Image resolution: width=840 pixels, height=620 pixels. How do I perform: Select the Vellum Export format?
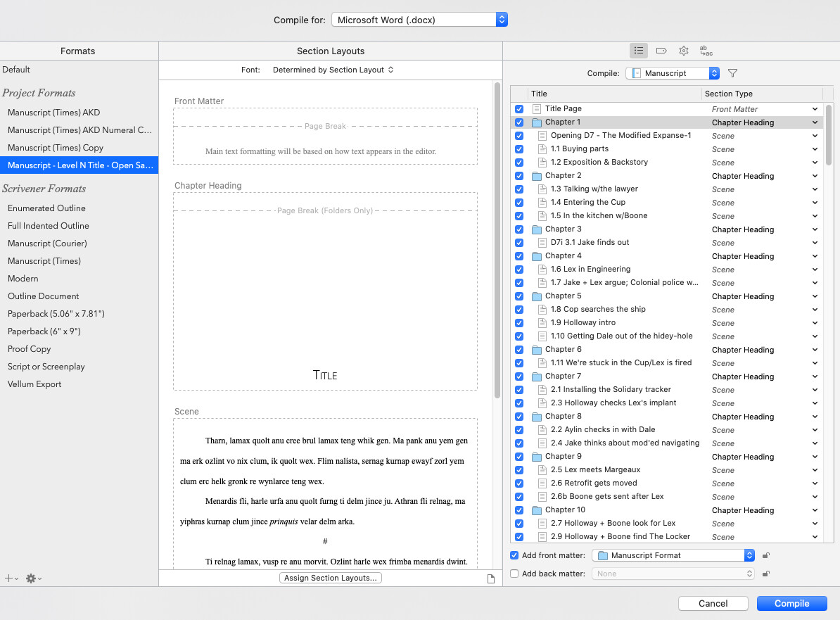(x=79, y=384)
